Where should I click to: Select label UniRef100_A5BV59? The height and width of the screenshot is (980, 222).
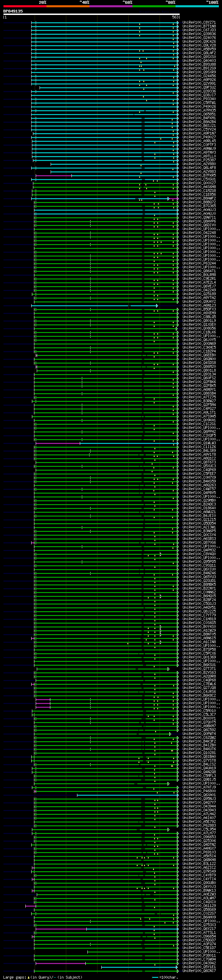point(199,49)
